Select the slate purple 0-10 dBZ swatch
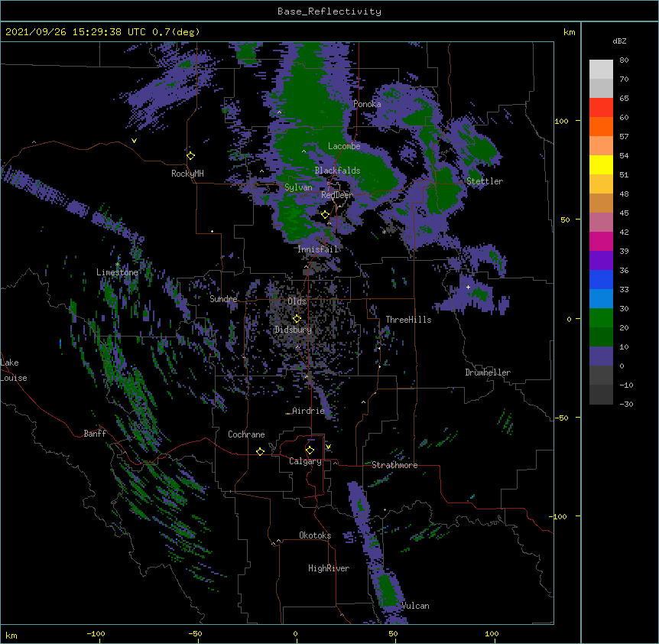The image size is (659, 644). click(601, 356)
